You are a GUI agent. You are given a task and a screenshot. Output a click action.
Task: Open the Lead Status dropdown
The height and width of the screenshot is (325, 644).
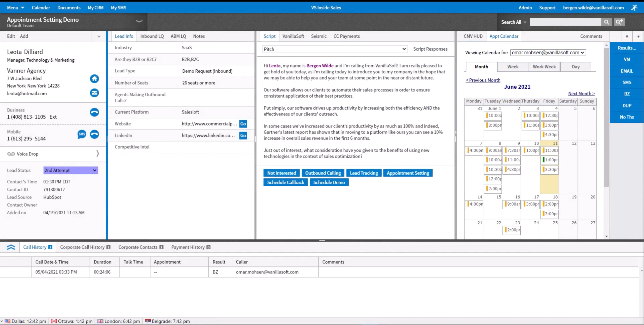pyautogui.click(x=71, y=170)
